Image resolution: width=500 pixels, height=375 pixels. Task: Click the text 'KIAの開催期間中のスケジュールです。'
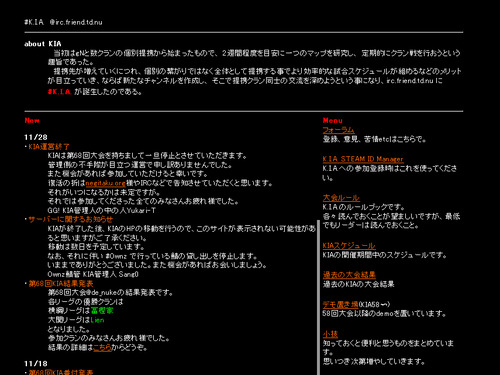click(385, 255)
